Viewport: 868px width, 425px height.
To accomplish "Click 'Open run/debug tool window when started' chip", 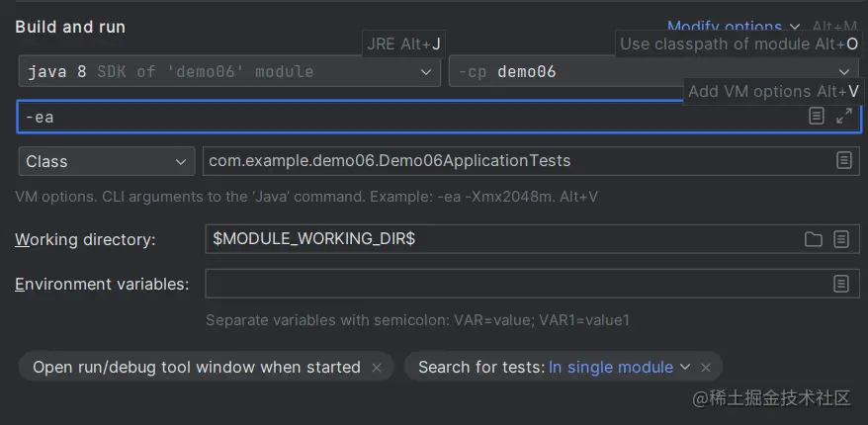I will (x=196, y=368).
